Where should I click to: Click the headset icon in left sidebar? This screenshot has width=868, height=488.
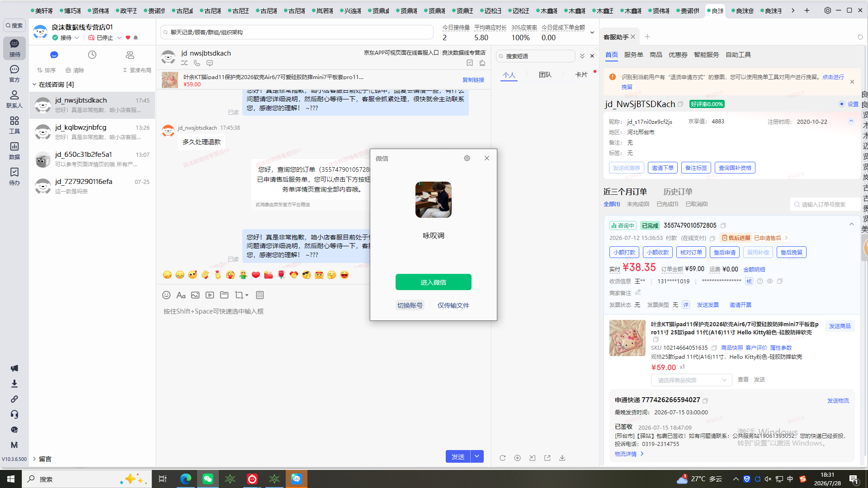point(14,414)
